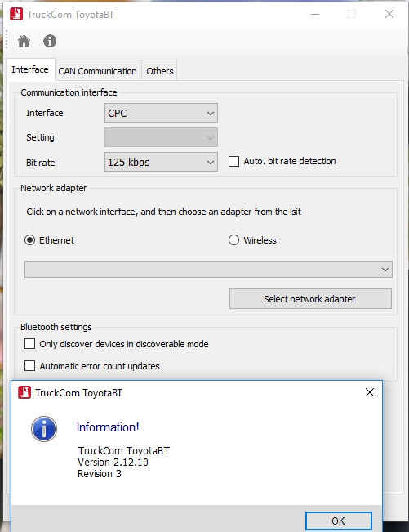Click the 'Communication interface' group label
The width and height of the screenshot is (409, 532).
coord(69,92)
